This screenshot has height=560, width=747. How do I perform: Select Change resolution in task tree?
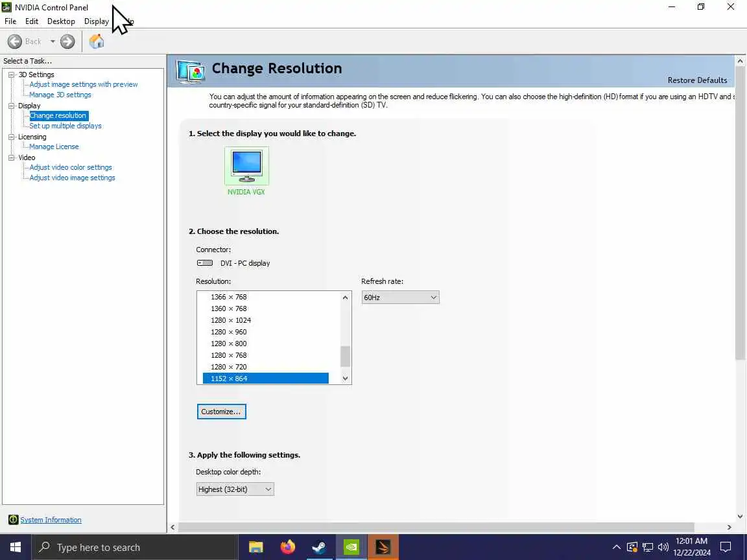[x=58, y=116]
